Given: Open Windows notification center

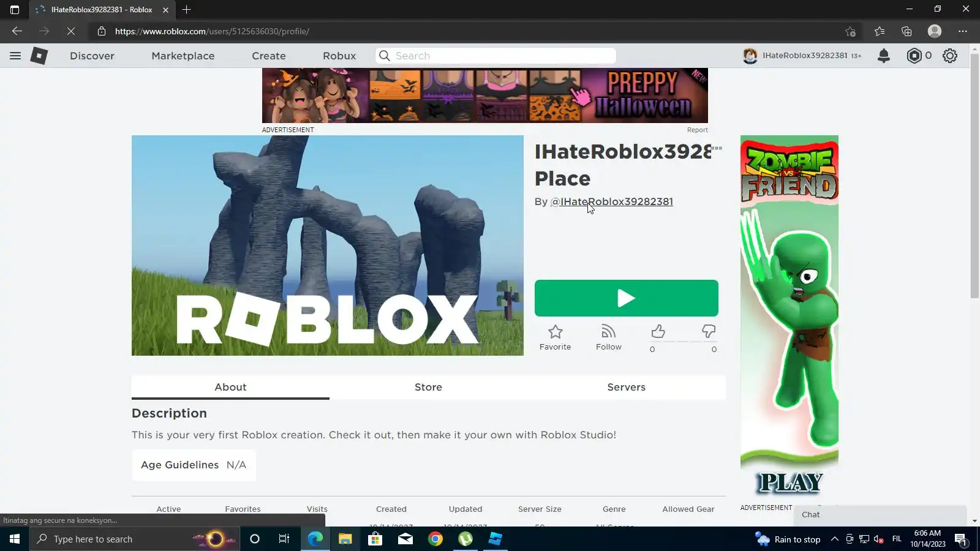Looking at the screenshot, I should tap(960, 539).
